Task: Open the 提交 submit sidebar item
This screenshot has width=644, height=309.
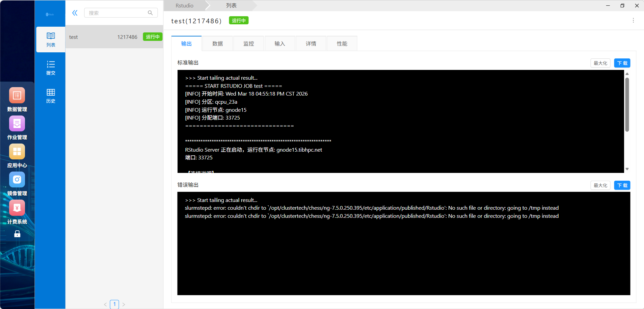Action: pyautogui.click(x=51, y=68)
